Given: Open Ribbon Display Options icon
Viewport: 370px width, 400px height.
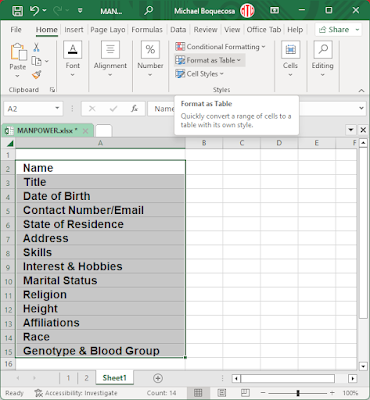Looking at the screenshot, I should (x=275, y=11).
